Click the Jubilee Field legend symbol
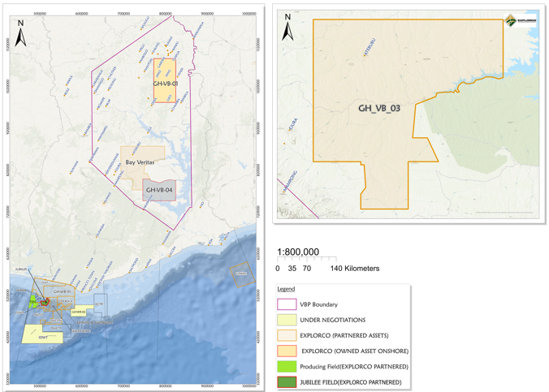 [287, 382]
